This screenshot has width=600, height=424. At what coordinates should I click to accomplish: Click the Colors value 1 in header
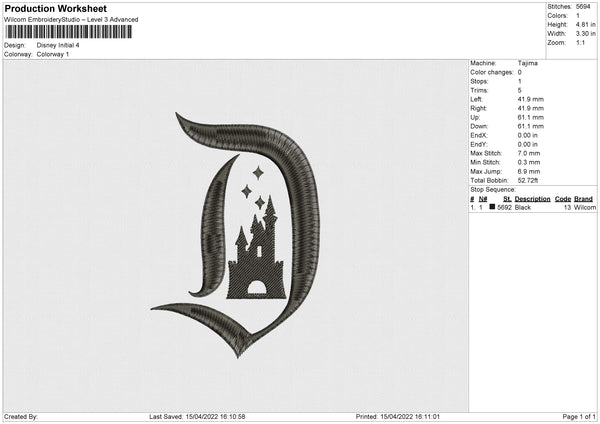pos(578,16)
